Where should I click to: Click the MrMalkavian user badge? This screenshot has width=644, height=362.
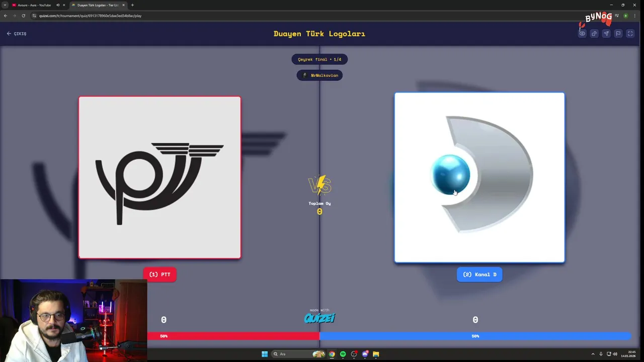[319, 75]
